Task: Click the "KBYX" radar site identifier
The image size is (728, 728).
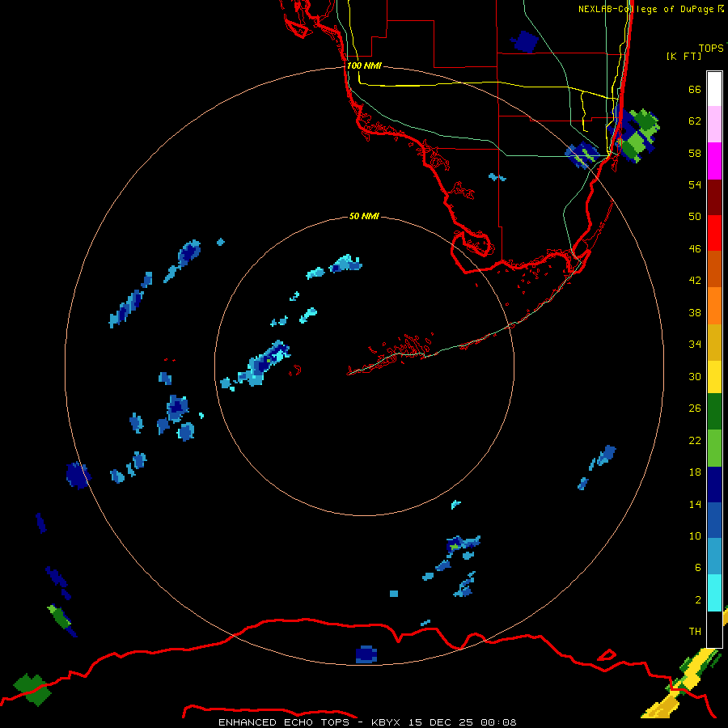Action: tap(387, 722)
